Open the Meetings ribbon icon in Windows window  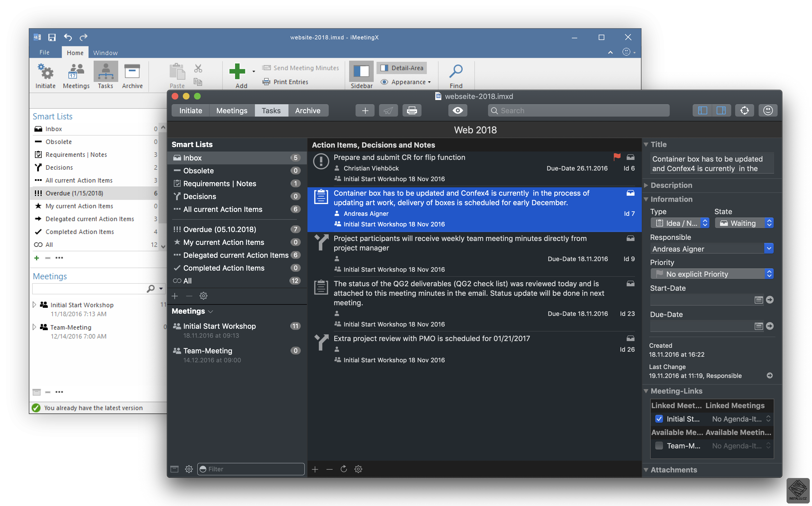tap(76, 76)
